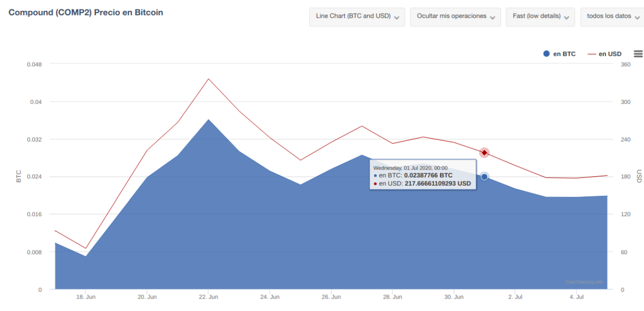This screenshot has height=311, width=644.
Task: Click the '2. Jul' x-axis date label
Action: 515,297
